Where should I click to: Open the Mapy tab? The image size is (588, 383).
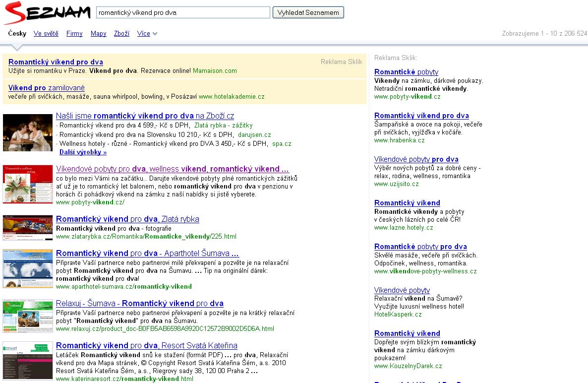tap(98, 33)
